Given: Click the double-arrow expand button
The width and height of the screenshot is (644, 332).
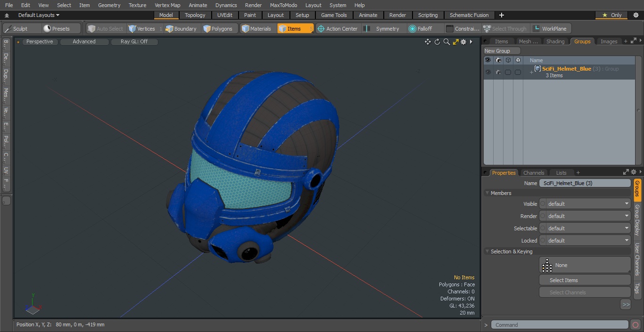Looking at the screenshot, I should tap(626, 305).
